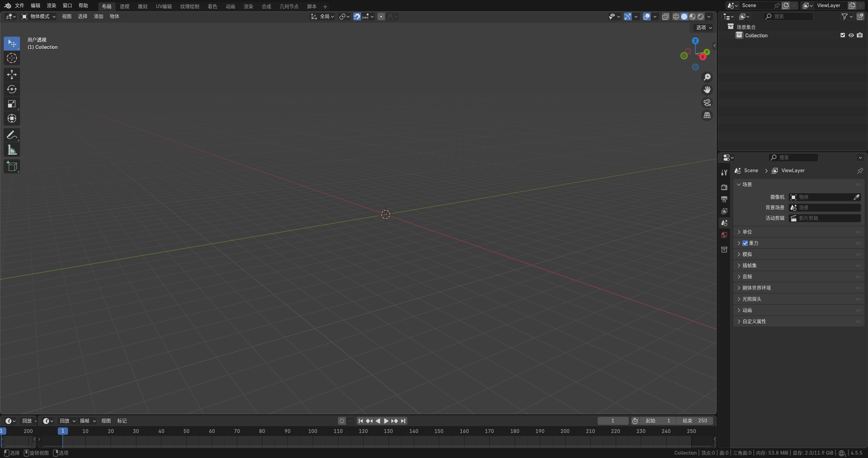Choose the Scale tool

(x=12, y=104)
